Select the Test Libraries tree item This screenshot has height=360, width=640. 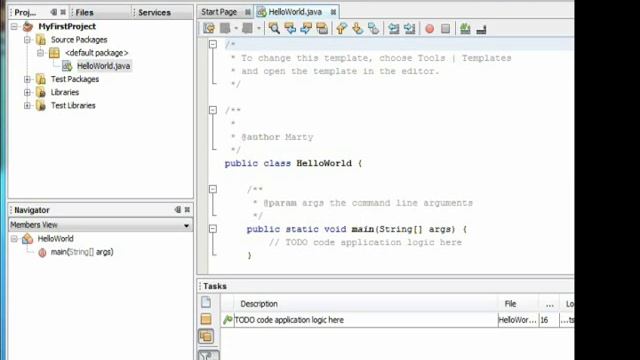[73, 105]
